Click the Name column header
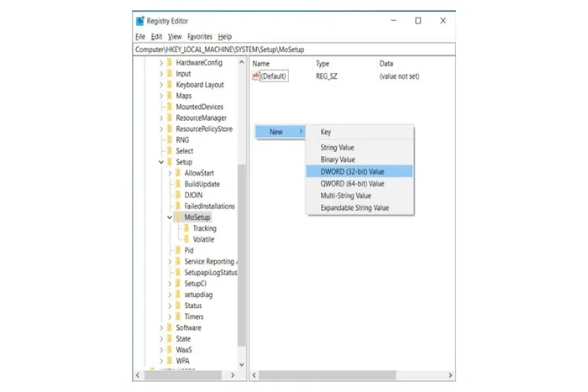Screen dimensions: 588x392 (x=261, y=64)
